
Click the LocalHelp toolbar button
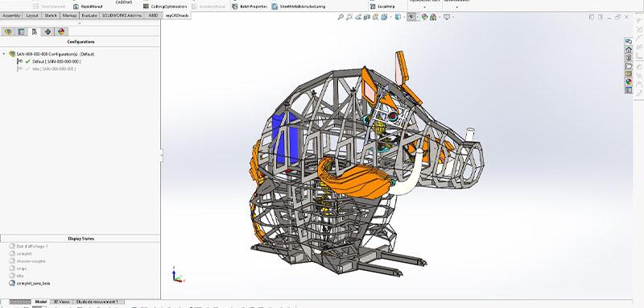382,6
